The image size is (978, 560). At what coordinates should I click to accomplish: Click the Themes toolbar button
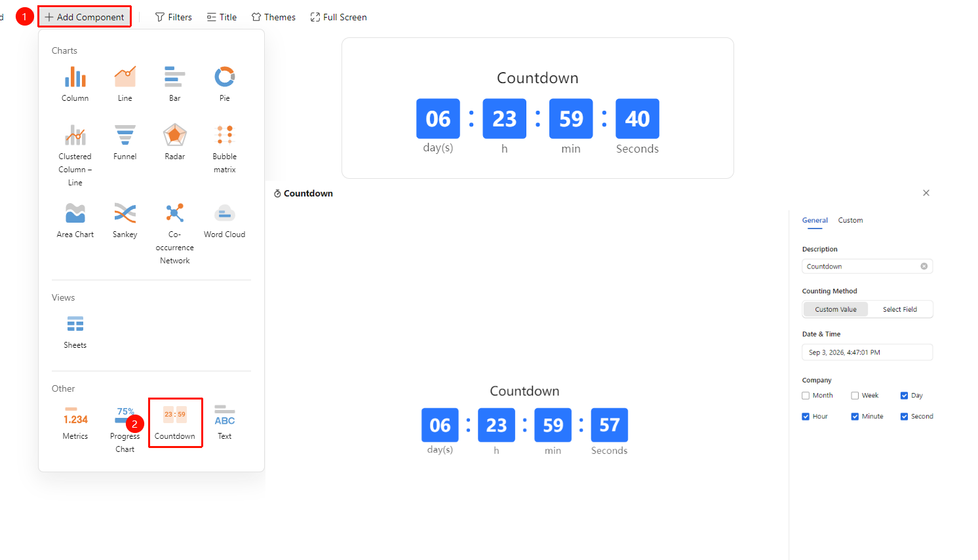tap(273, 17)
